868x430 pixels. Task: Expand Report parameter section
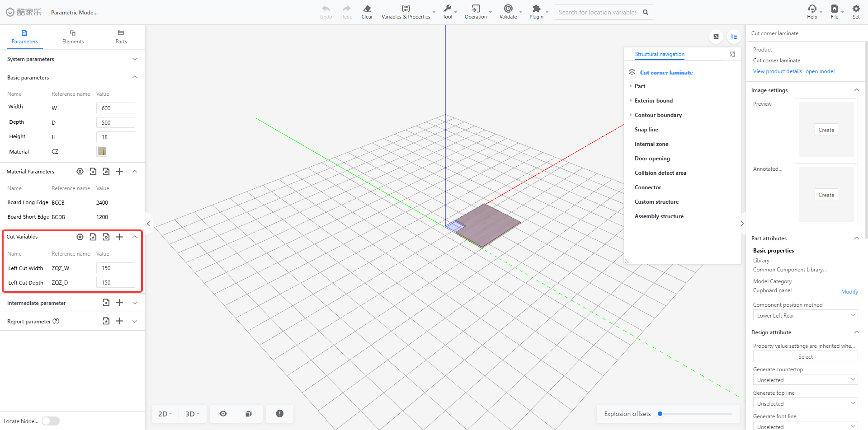(x=135, y=322)
